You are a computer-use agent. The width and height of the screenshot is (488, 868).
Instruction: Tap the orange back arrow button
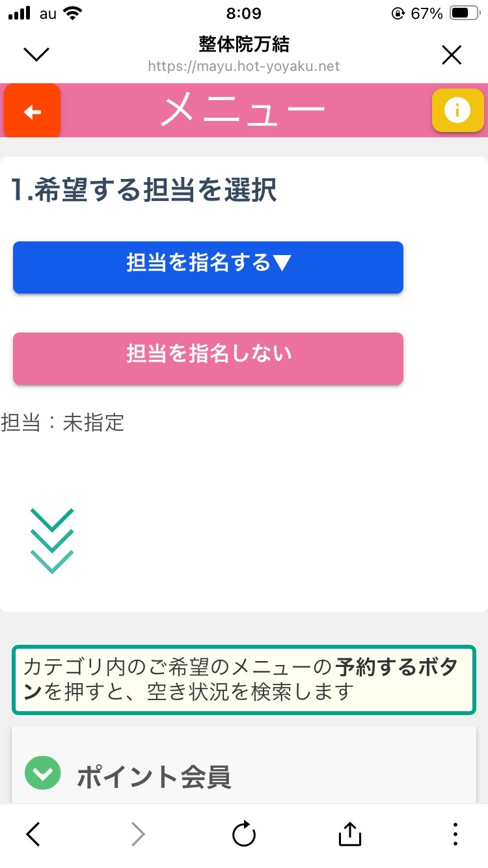[x=32, y=111]
